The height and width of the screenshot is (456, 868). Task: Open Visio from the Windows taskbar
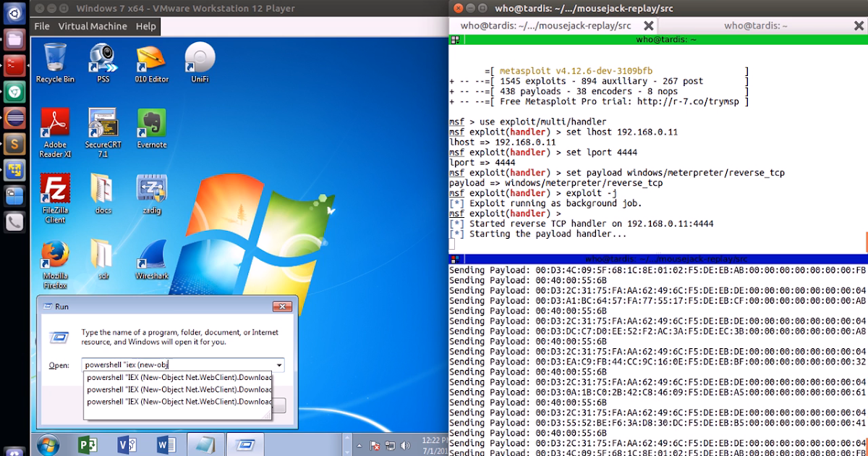point(126,444)
